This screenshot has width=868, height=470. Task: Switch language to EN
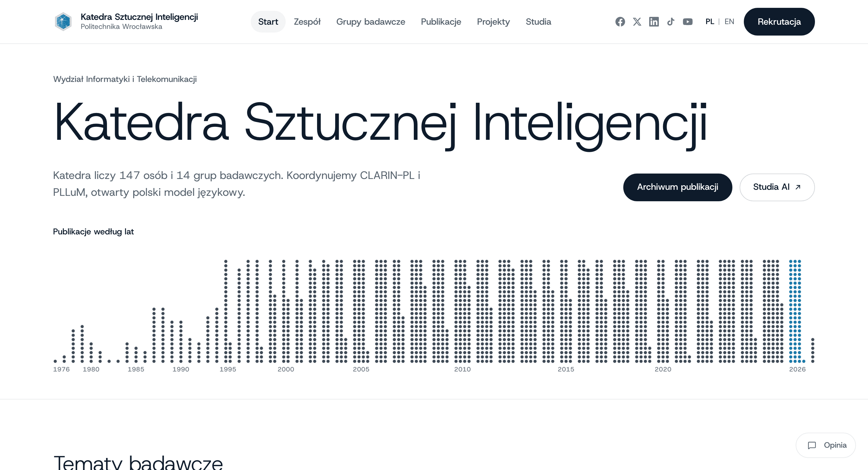tap(729, 22)
